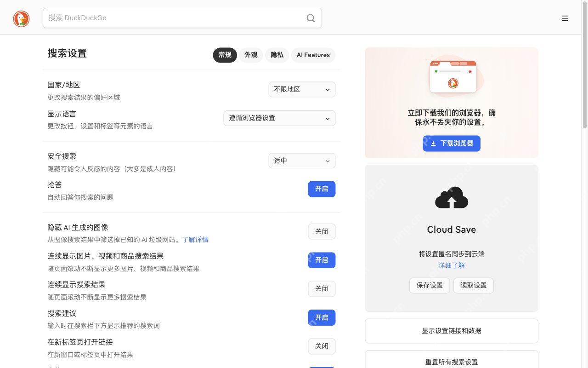The width and height of the screenshot is (588, 368).
Task: Open the hamburger menu icon
Action: point(565,18)
